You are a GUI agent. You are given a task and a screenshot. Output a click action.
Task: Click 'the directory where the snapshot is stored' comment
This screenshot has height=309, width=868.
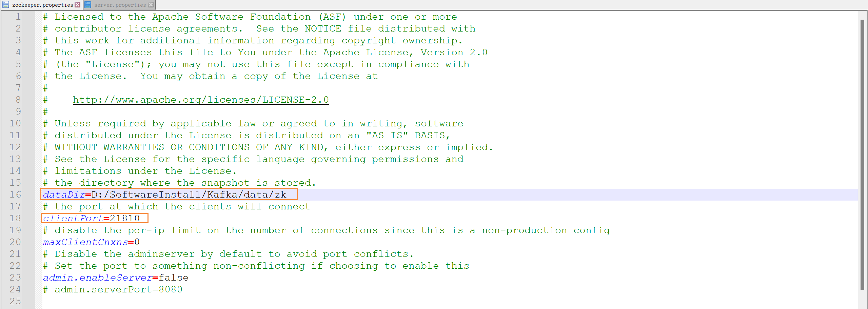click(x=180, y=183)
